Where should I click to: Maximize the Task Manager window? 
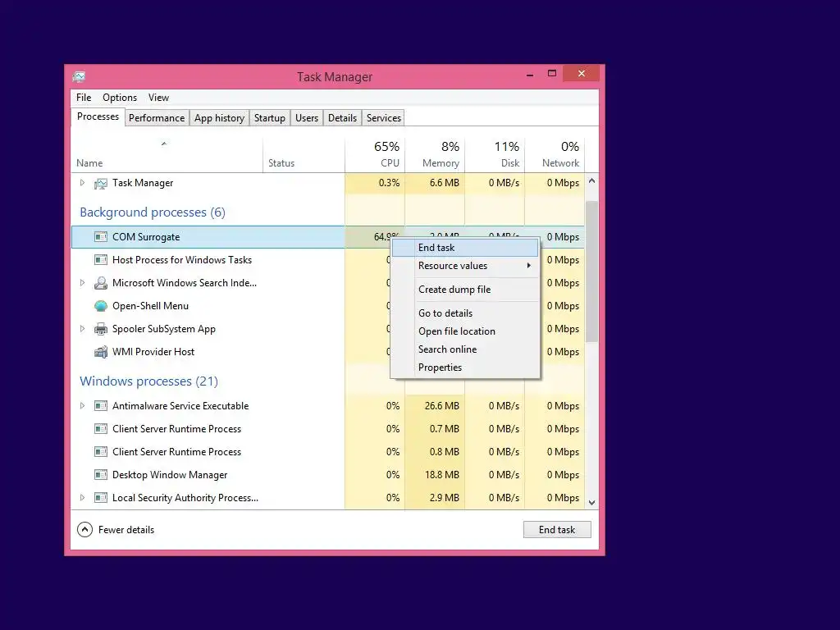point(552,73)
